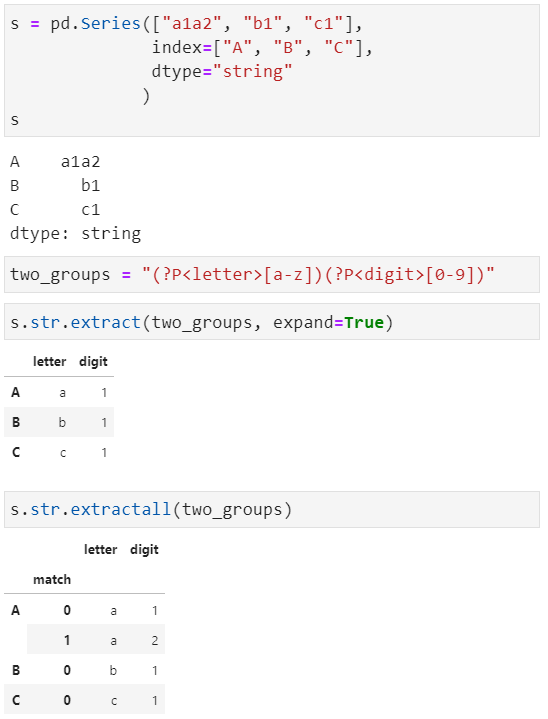Click the 'dtype: string' output line

(x=75, y=234)
